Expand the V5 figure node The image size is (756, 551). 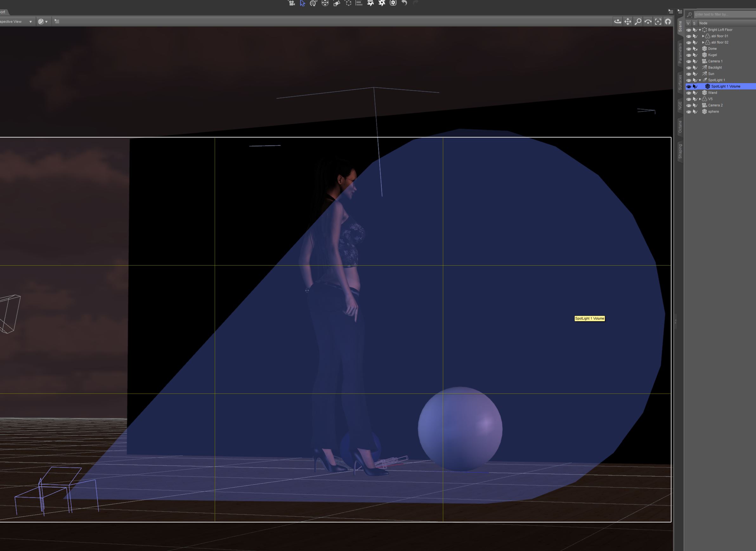pos(700,99)
